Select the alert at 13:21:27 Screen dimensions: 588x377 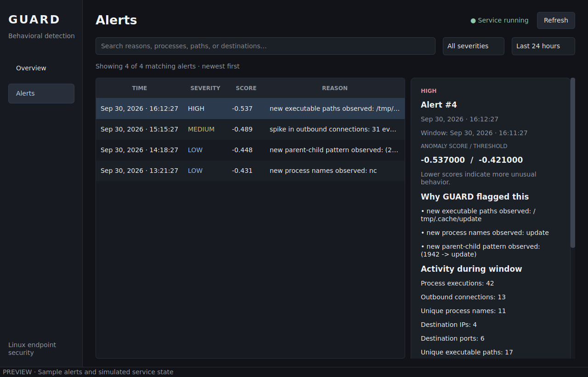coord(250,171)
